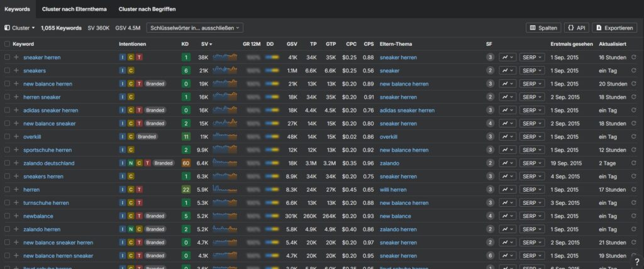
Task: Click refresh icon in the newbalance row
Action: (x=633, y=216)
